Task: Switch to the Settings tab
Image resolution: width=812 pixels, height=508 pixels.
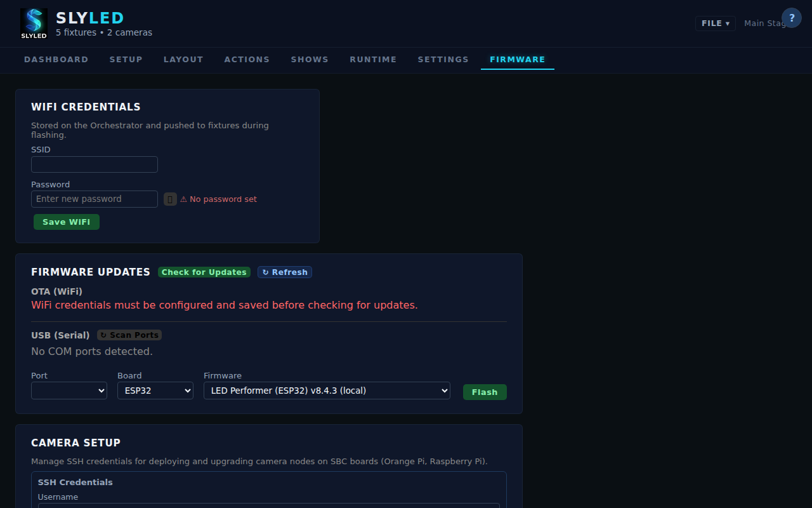Action: pyautogui.click(x=443, y=60)
